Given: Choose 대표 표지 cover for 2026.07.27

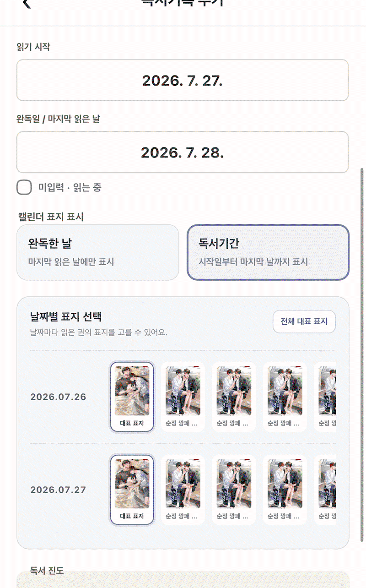Looking at the screenshot, I should click(x=132, y=490).
